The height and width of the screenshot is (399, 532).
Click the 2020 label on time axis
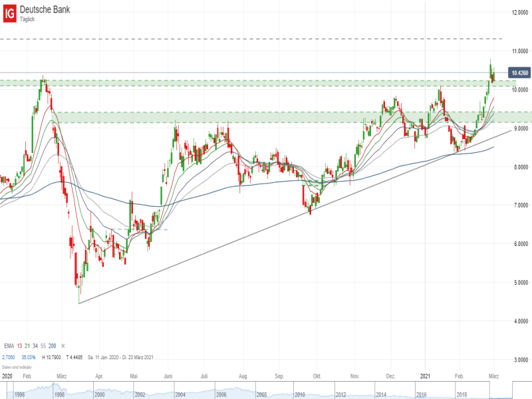pos(7,376)
